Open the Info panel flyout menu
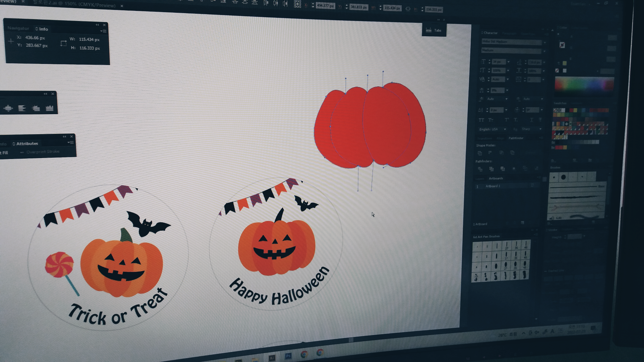Image resolution: width=644 pixels, height=362 pixels. [x=103, y=31]
